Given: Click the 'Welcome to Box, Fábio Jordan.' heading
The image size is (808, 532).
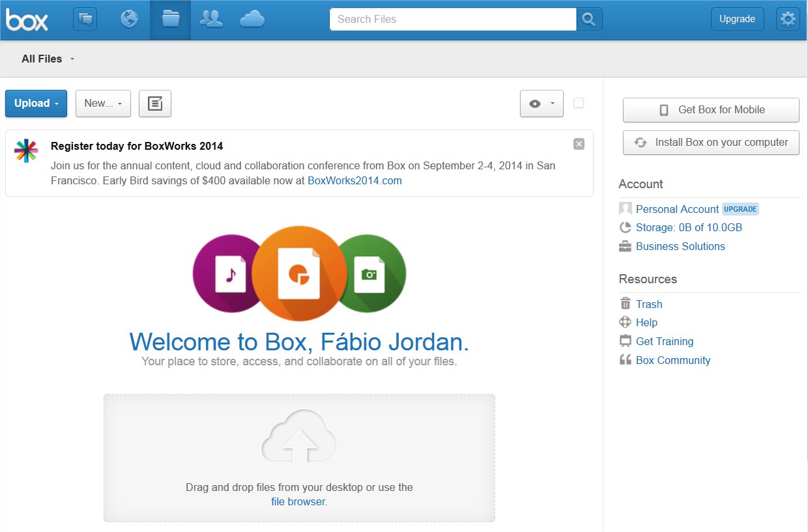Looking at the screenshot, I should pyautogui.click(x=299, y=342).
